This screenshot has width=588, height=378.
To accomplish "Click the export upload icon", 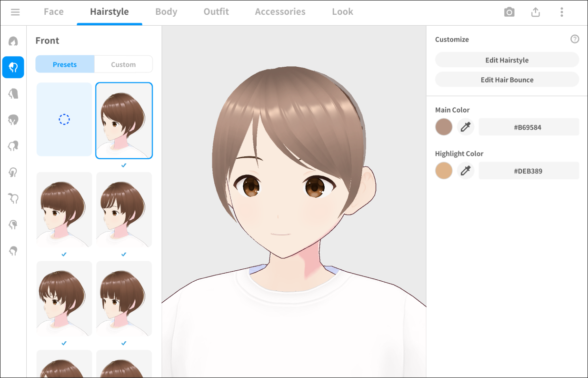I will tap(536, 12).
